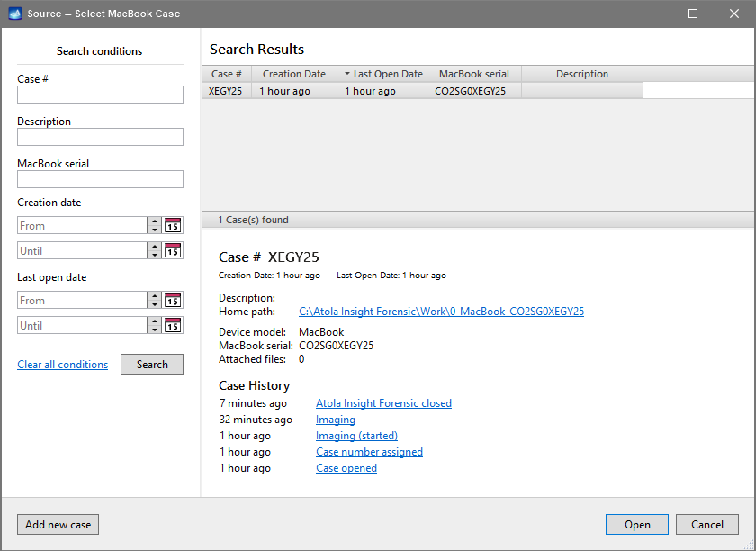Click the Clear all conditions link
Viewport: 756px width, 551px height.
(x=62, y=365)
